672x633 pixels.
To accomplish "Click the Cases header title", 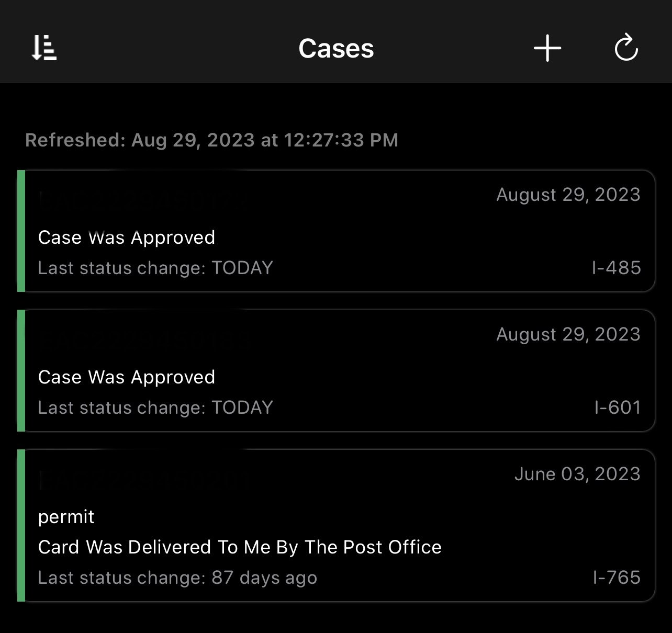I will point(336,49).
